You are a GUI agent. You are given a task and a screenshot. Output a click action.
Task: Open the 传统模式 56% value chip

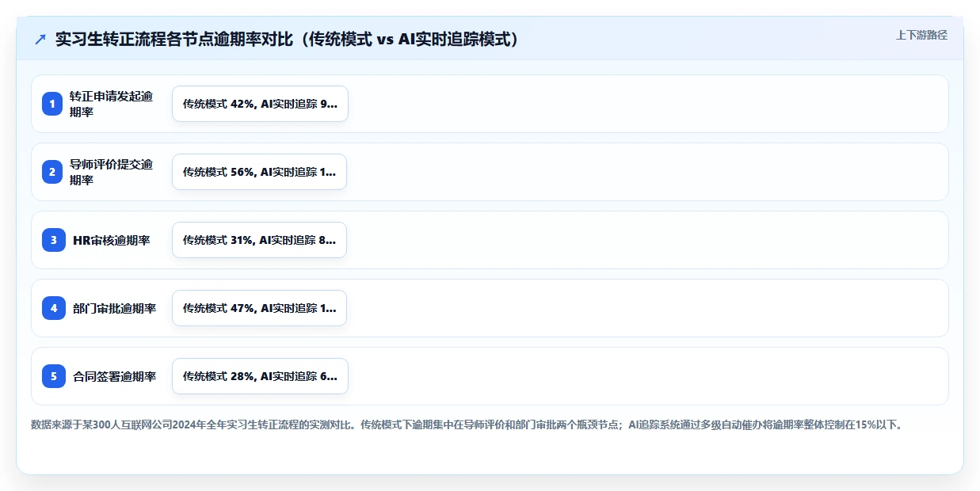click(x=259, y=172)
